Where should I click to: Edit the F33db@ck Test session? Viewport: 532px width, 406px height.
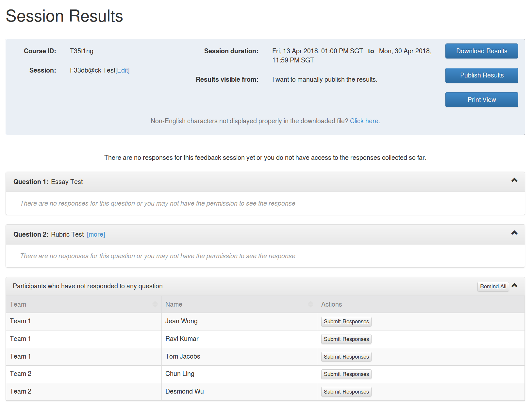pyautogui.click(x=123, y=70)
